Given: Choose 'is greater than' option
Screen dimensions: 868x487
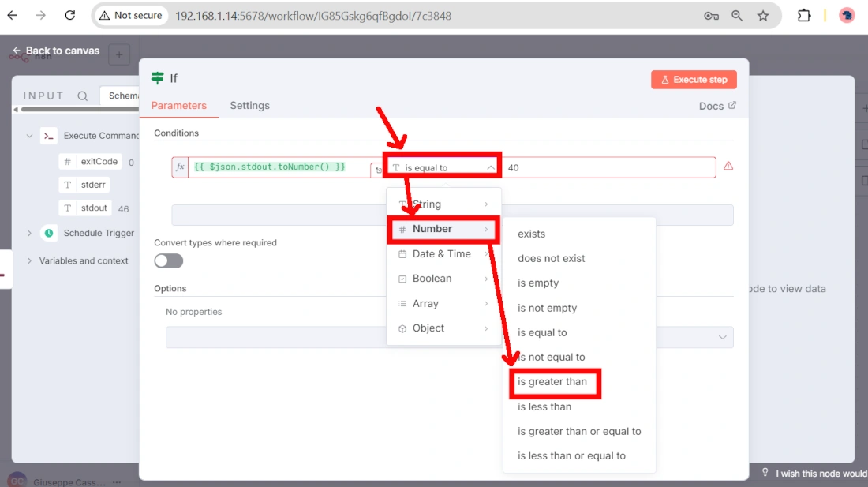Looking at the screenshot, I should point(552,382).
